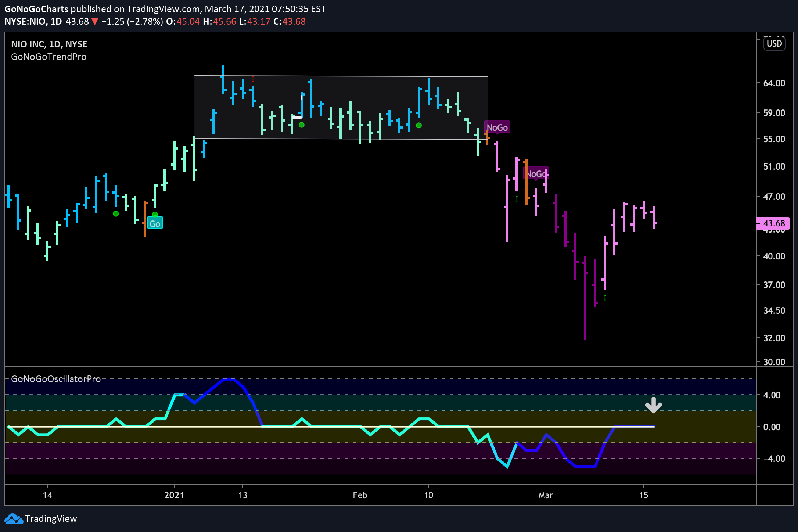Click the C:43.68 close value
The width and height of the screenshot is (798, 532).
(290, 22)
